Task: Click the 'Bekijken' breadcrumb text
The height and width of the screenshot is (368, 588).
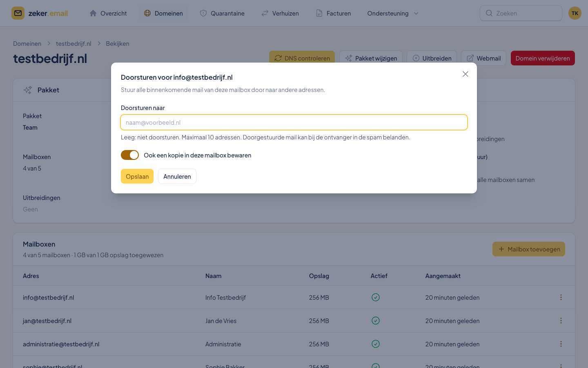Action: 118,43
